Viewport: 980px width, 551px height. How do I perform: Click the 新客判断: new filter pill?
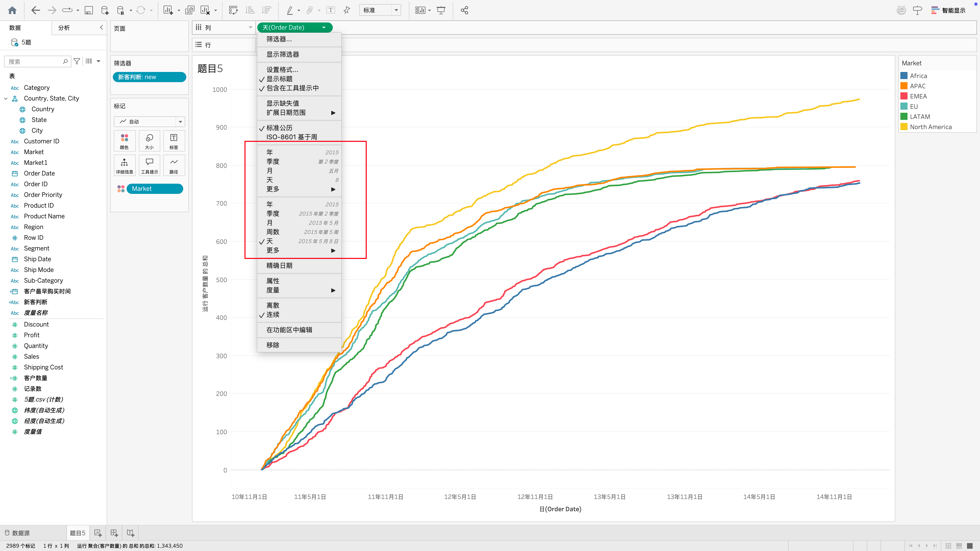[x=149, y=77]
